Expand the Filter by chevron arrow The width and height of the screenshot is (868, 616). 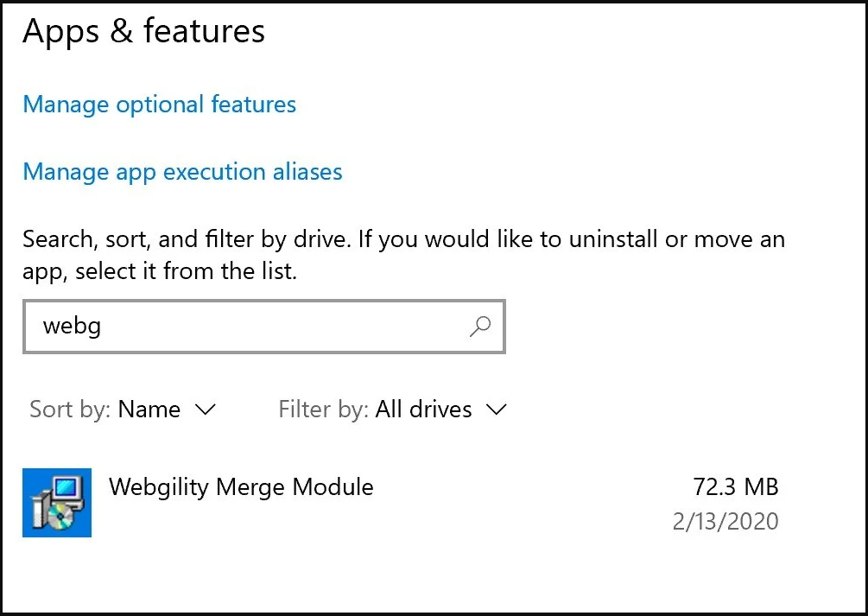pos(496,409)
